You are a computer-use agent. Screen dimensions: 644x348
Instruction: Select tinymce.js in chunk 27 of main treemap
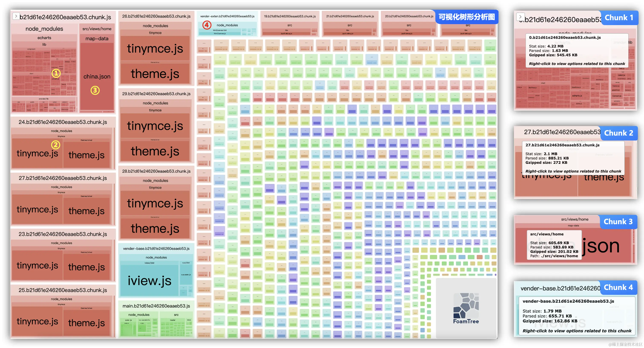coord(37,209)
